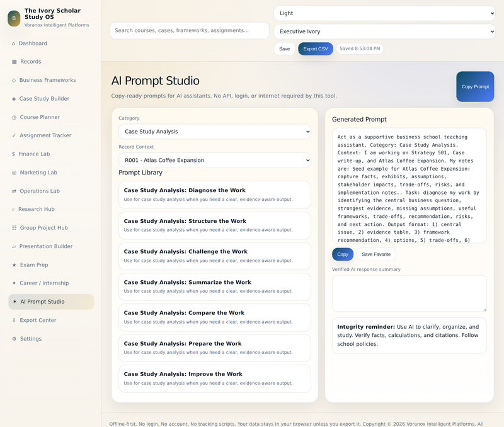Screen dimensions: 504x427
Task: Click the Finance Lab dollar icon
Action: 13,154
